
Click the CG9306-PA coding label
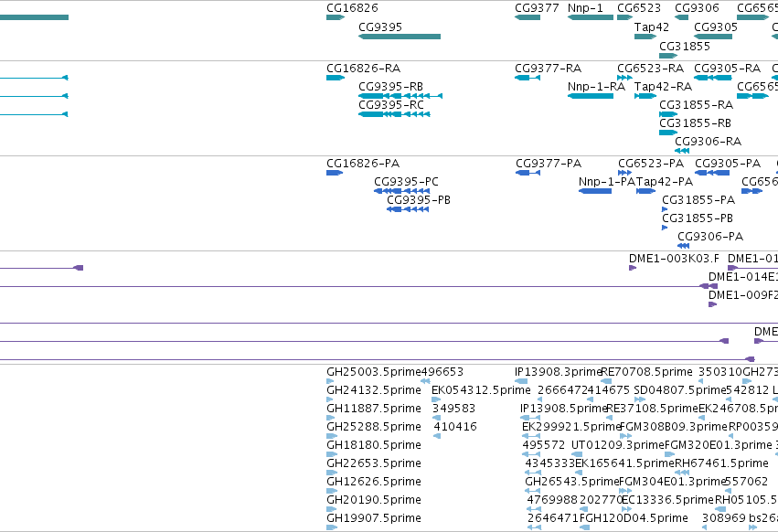pos(710,237)
